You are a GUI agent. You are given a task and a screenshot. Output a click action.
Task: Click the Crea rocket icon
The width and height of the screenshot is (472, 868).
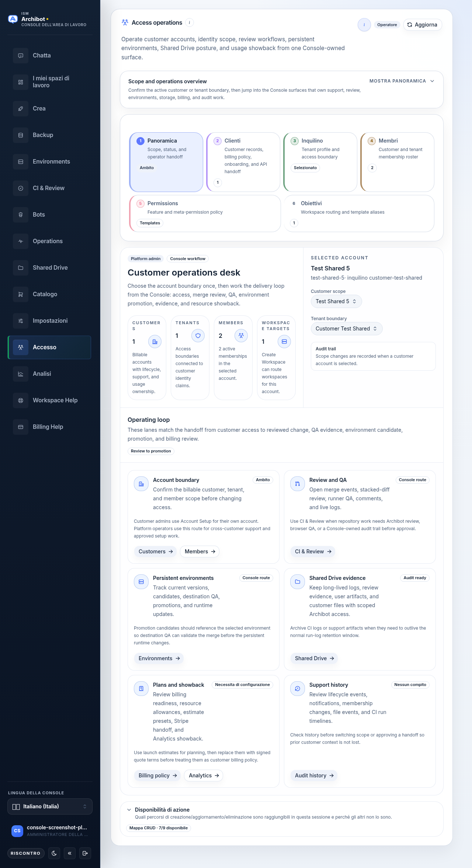click(21, 109)
